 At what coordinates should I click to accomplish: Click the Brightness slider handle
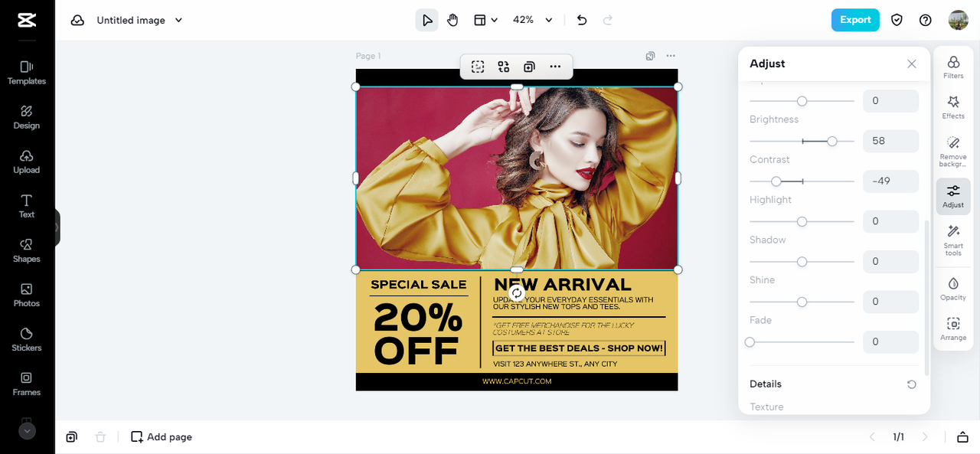832,141
